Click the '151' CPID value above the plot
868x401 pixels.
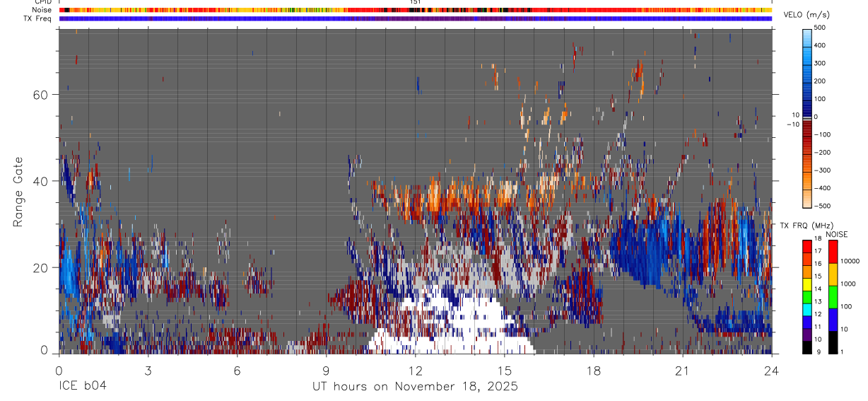point(416,2)
